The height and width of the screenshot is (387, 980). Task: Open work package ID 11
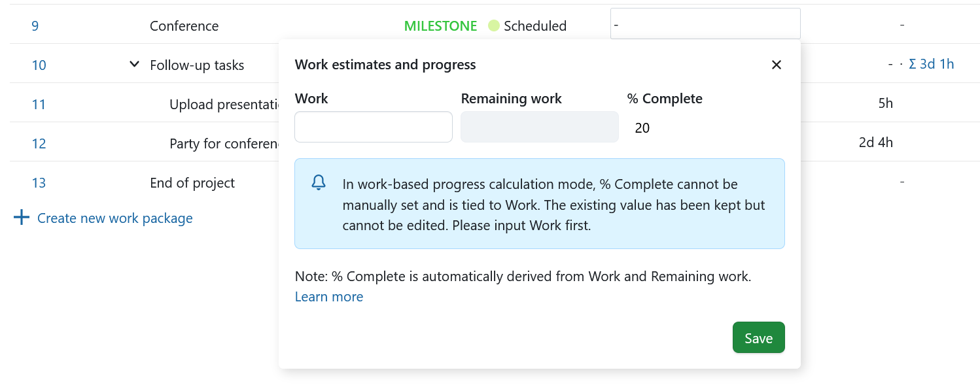point(39,105)
